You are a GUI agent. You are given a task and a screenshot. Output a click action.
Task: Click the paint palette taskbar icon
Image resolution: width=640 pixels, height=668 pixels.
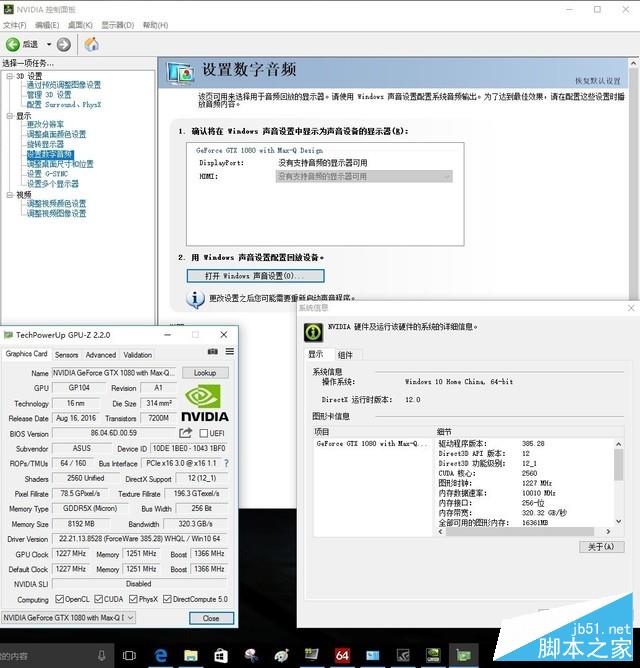point(281,655)
